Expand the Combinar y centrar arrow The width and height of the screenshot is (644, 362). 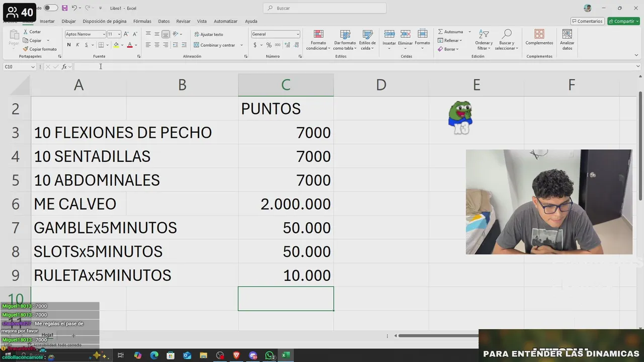tap(242, 45)
